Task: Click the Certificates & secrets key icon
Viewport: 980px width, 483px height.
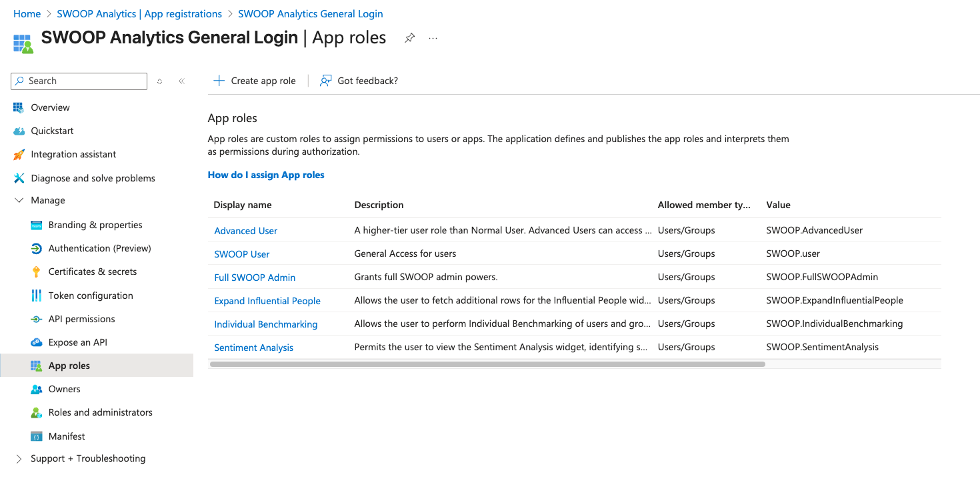Action: click(37, 272)
